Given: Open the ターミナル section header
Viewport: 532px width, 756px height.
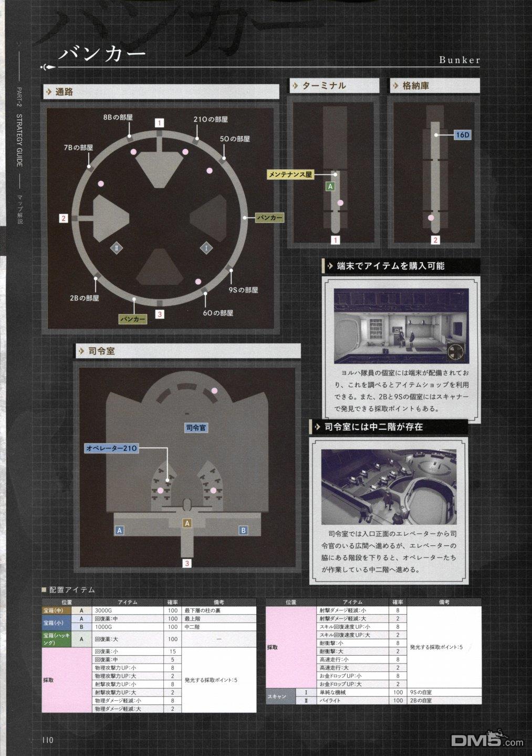Looking at the screenshot, I should 324,86.
